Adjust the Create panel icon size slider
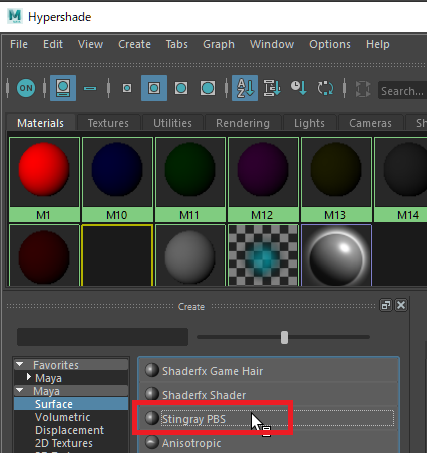Viewport: 427px width, 453px height. pos(284,337)
